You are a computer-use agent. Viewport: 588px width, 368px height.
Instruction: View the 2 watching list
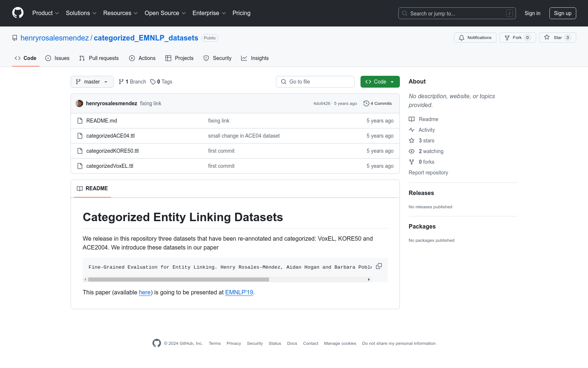(426, 151)
